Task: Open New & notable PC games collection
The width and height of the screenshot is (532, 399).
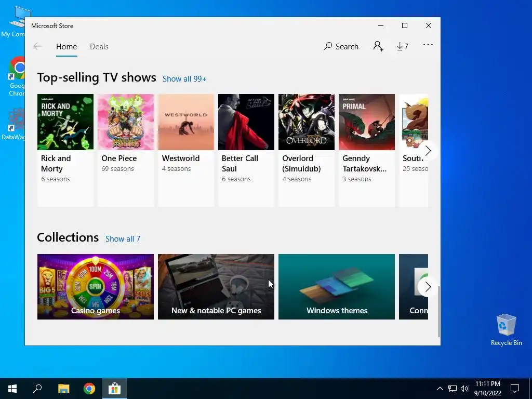Action: [216, 287]
